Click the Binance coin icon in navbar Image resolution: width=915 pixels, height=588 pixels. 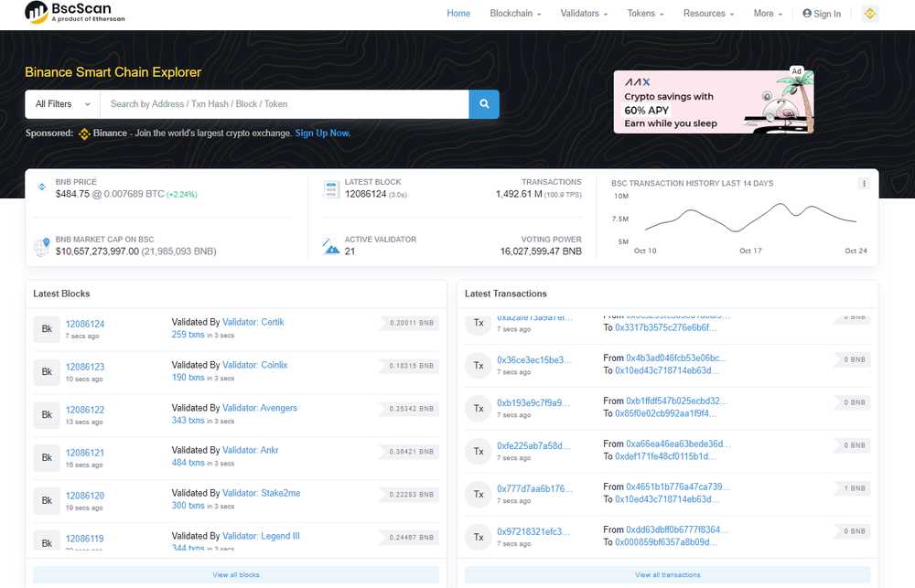(869, 14)
